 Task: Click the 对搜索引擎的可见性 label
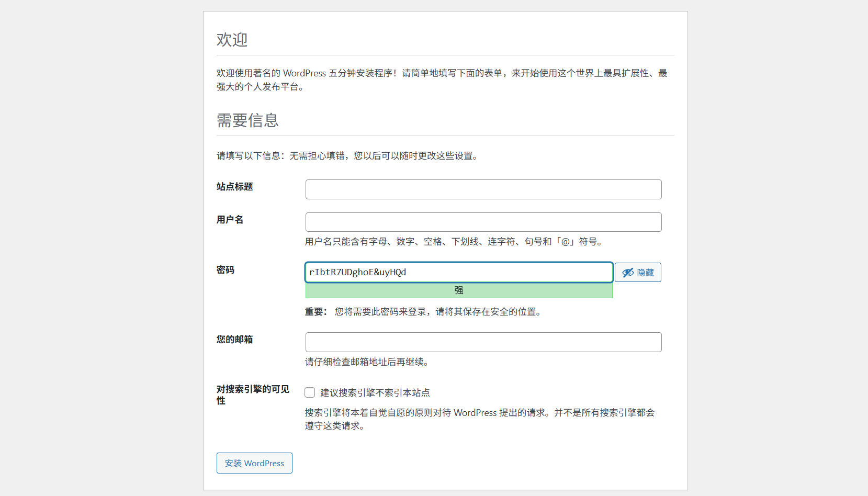tap(253, 395)
